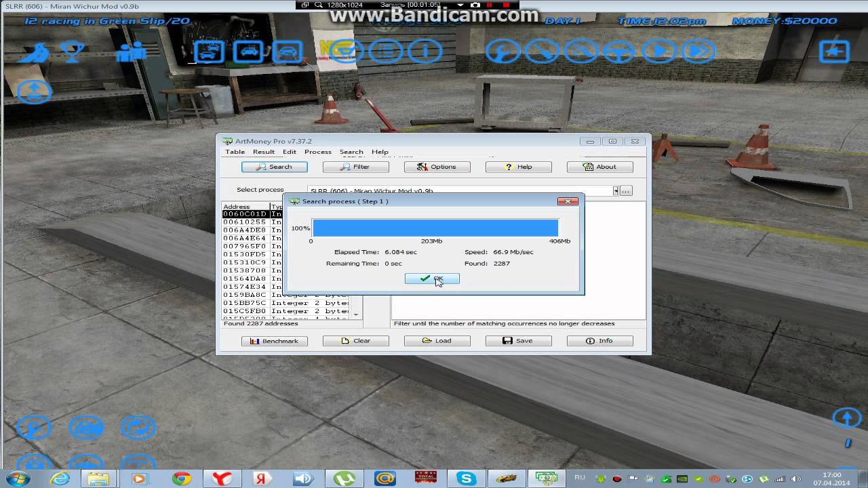Click the rightmost of three car icons in HUD
The image size is (868, 488).
tap(288, 52)
